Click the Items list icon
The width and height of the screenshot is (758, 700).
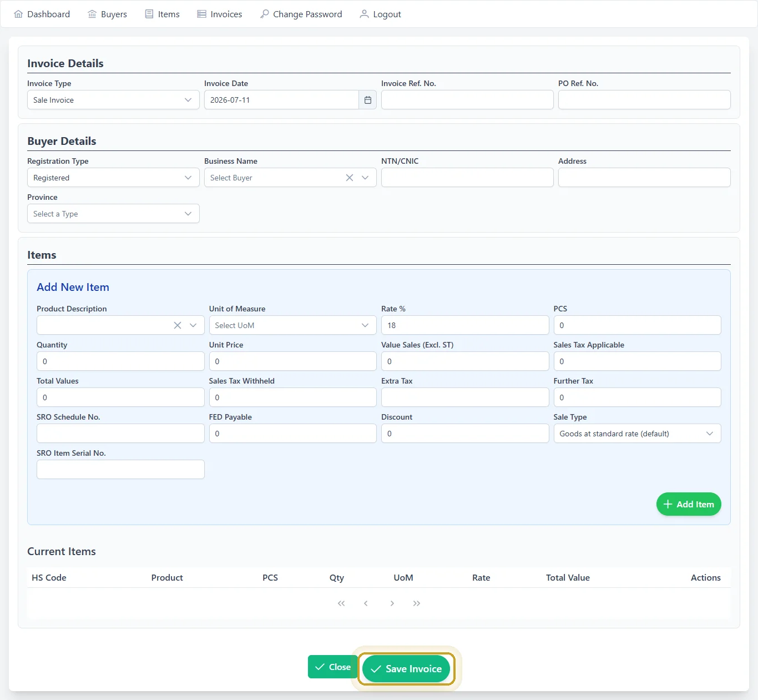pos(149,14)
